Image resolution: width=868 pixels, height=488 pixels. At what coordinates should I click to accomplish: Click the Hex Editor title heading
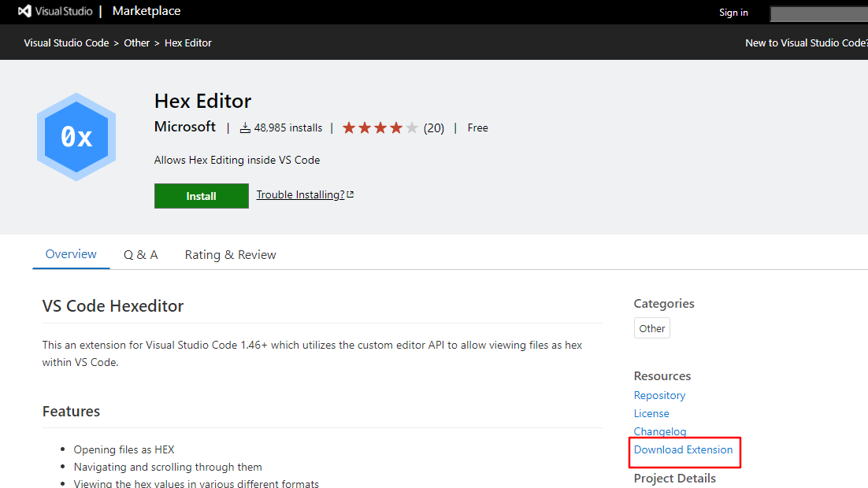(202, 101)
